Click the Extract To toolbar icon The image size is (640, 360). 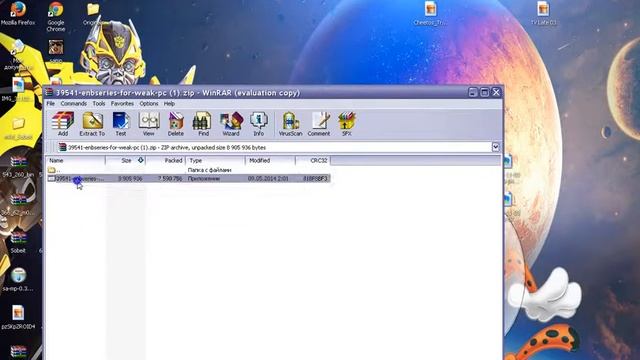tap(92, 124)
